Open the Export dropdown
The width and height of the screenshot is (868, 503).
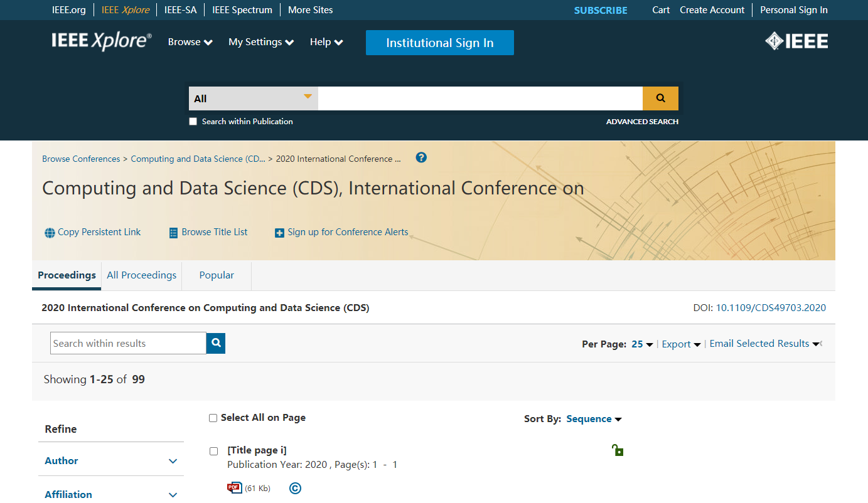(x=681, y=344)
